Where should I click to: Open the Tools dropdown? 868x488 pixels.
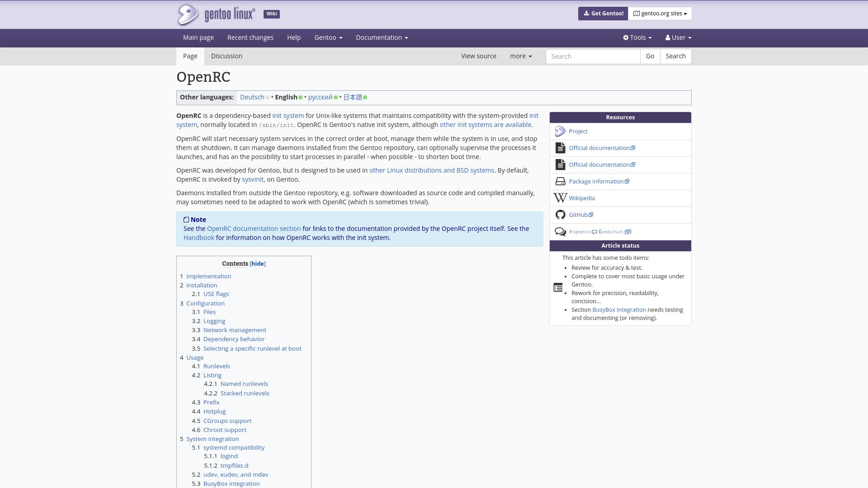637,38
